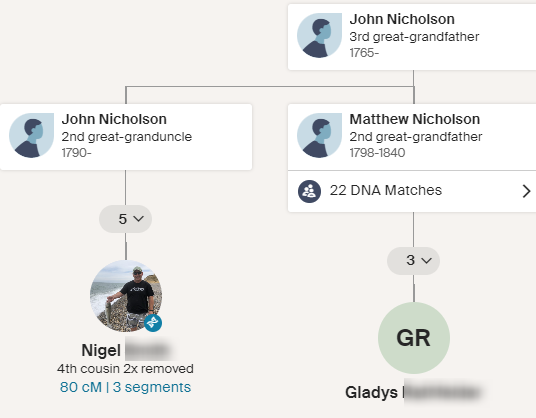
Task: Open the 22 DNA Matches row
Action: tap(412, 191)
